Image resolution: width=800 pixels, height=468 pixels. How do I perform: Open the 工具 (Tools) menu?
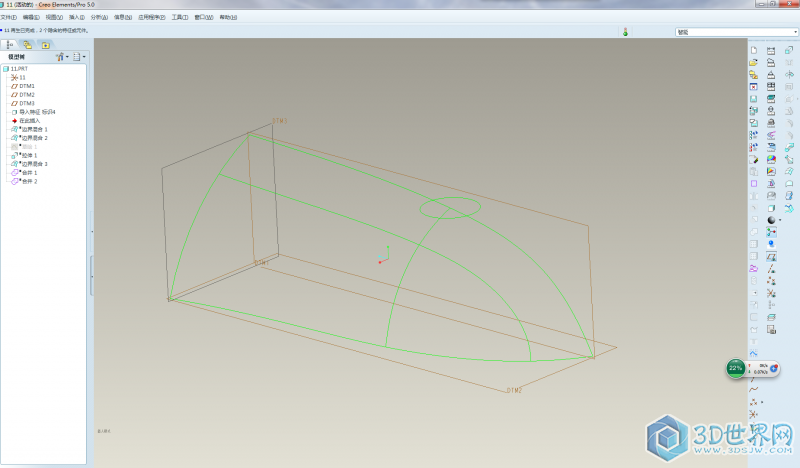[x=180, y=17]
